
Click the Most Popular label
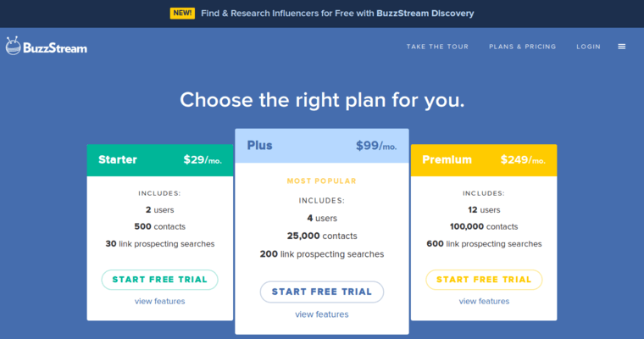click(x=321, y=181)
